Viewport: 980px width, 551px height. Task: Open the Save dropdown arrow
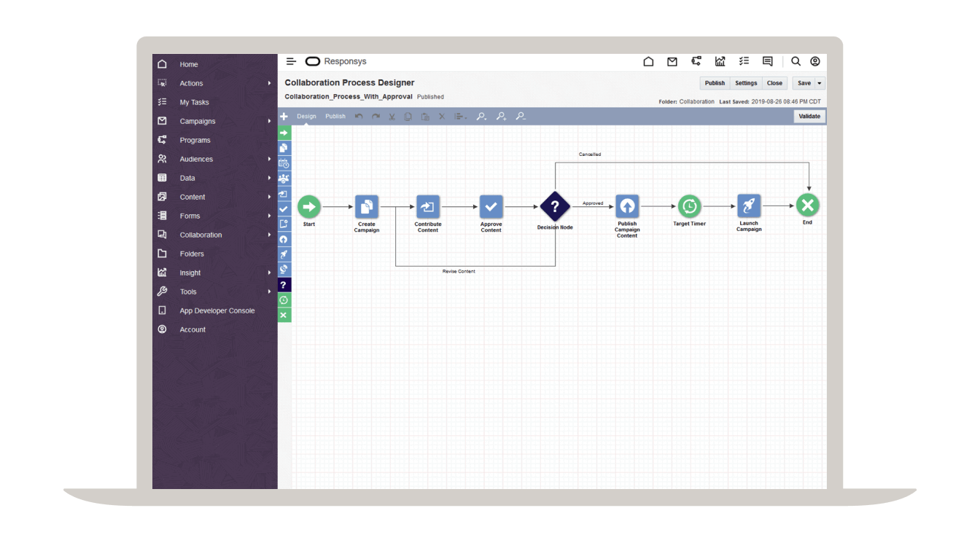820,83
